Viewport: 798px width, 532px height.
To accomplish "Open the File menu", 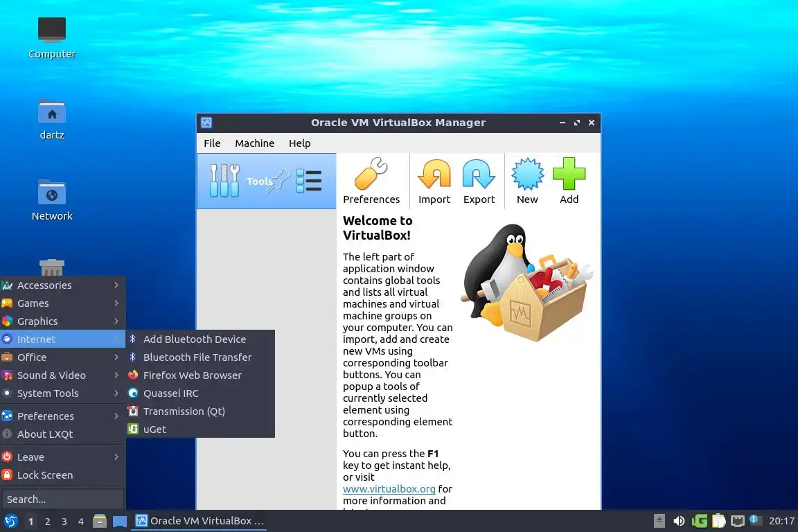I will pyautogui.click(x=212, y=143).
